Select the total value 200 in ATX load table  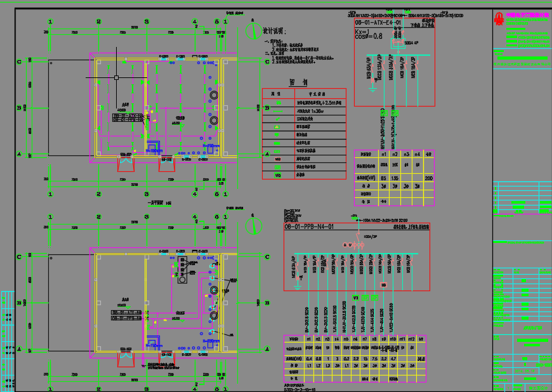(428, 178)
